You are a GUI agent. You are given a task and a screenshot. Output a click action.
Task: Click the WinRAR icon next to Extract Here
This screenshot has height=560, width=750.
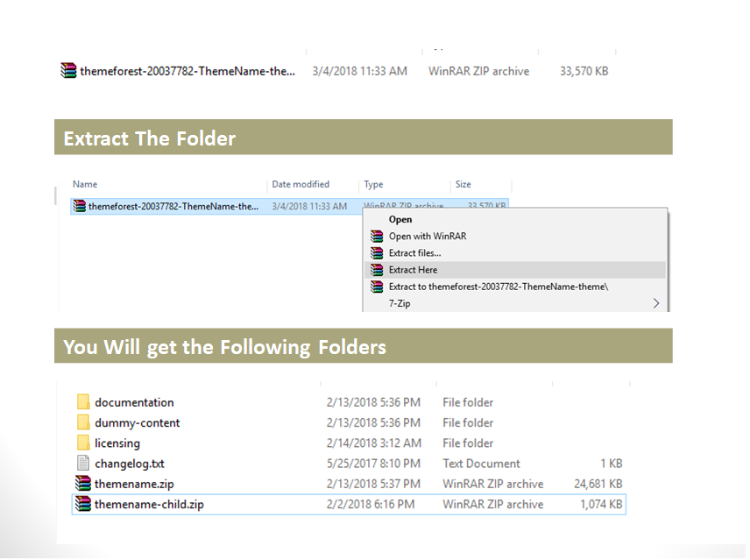tap(377, 270)
